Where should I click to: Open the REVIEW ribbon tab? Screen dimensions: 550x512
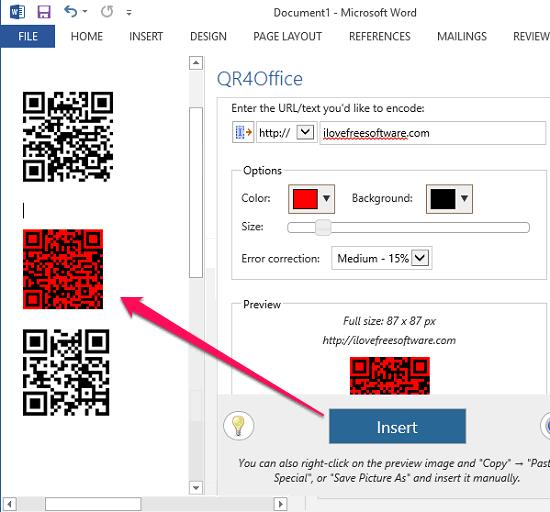pos(531,36)
